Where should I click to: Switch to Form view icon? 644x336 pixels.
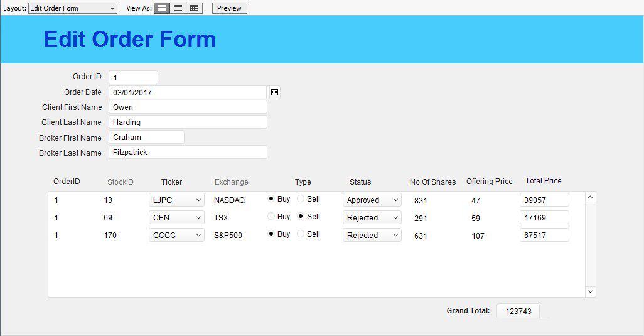click(x=162, y=8)
